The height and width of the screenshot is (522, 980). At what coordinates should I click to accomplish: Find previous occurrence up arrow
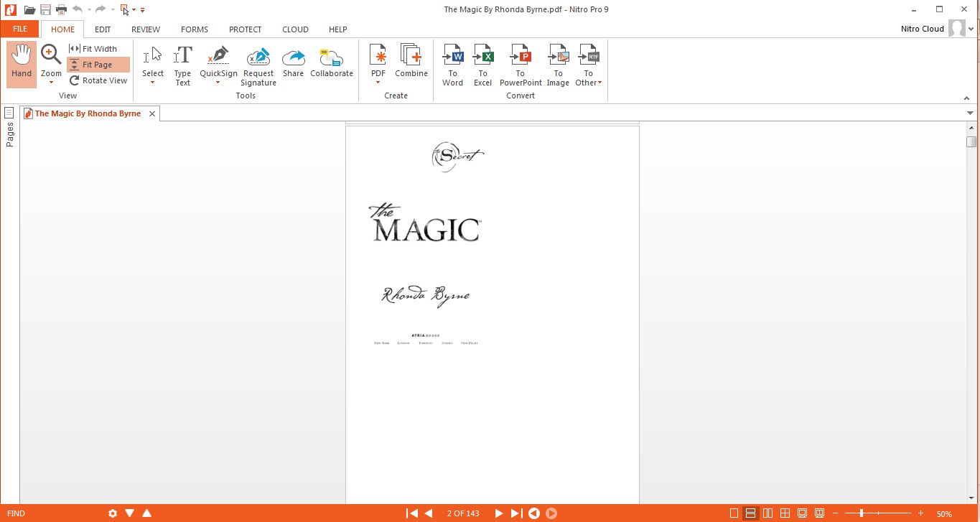(x=147, y=513)
